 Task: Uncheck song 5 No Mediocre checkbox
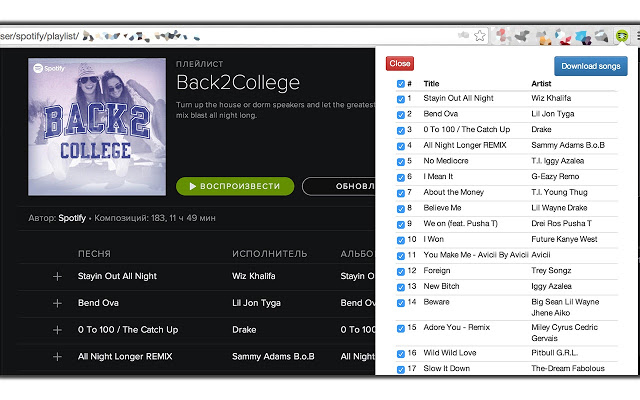coord(400,162)
